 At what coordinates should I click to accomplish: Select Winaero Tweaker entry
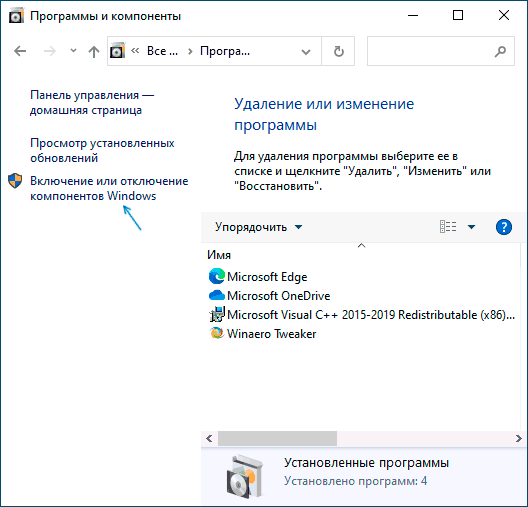271,334
